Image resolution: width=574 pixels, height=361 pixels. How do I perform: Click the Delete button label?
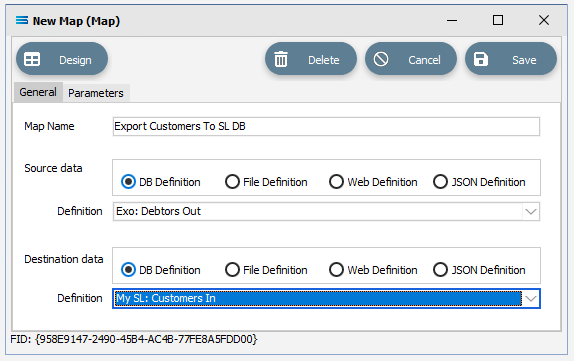point(324,60)
